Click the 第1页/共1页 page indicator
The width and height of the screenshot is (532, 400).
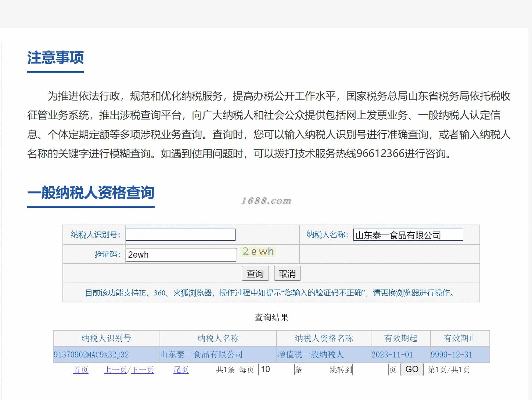[449, 370]
